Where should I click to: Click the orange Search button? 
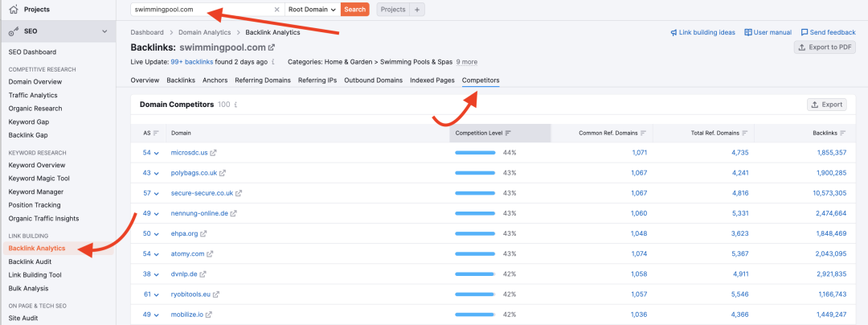point(355,10)
